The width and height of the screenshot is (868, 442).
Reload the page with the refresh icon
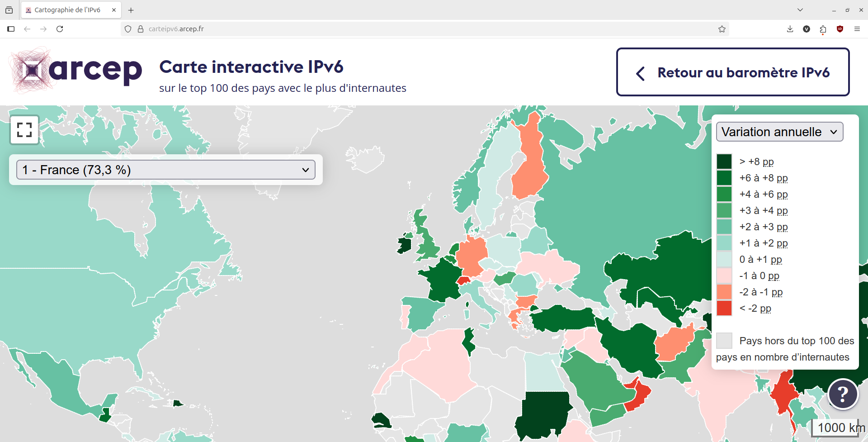pos(60,29)
